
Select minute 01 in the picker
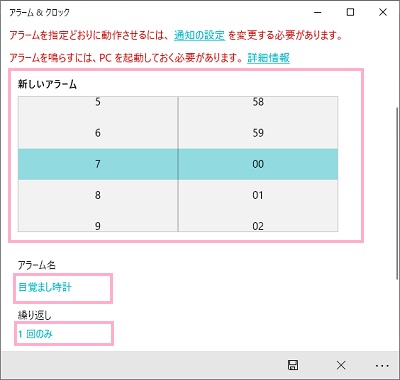pos(258,195)
